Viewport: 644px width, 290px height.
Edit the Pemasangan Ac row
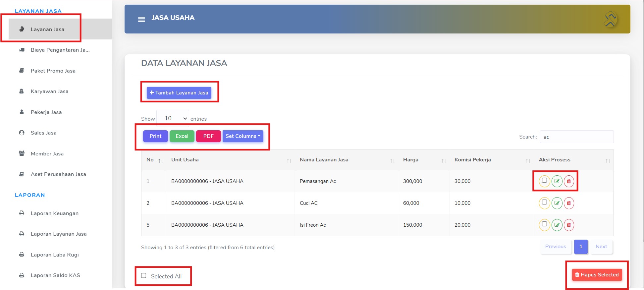pos(557,181)
